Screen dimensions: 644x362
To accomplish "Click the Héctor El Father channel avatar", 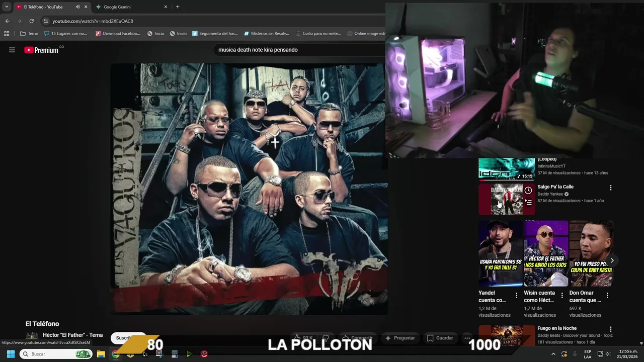I will point(32,336).
